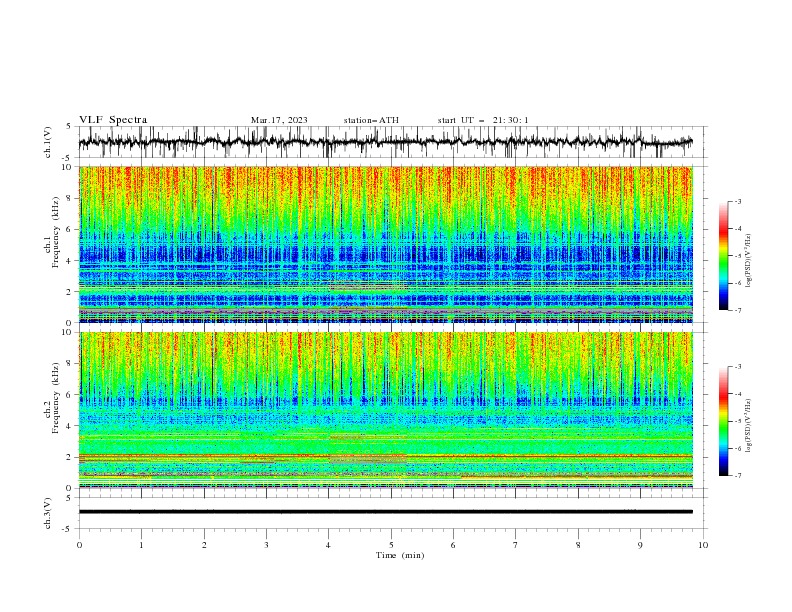Click the "5" tick on ch.3(V) axis

(x=68, y=498)
